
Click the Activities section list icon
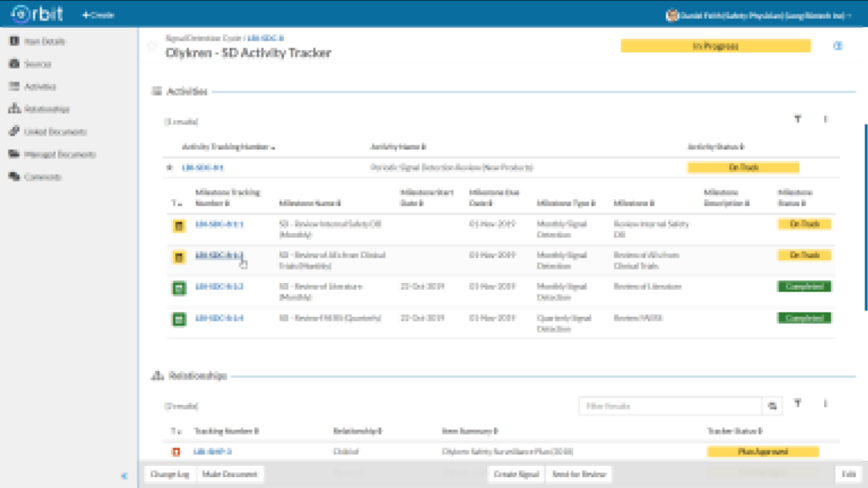click(157, 91)
